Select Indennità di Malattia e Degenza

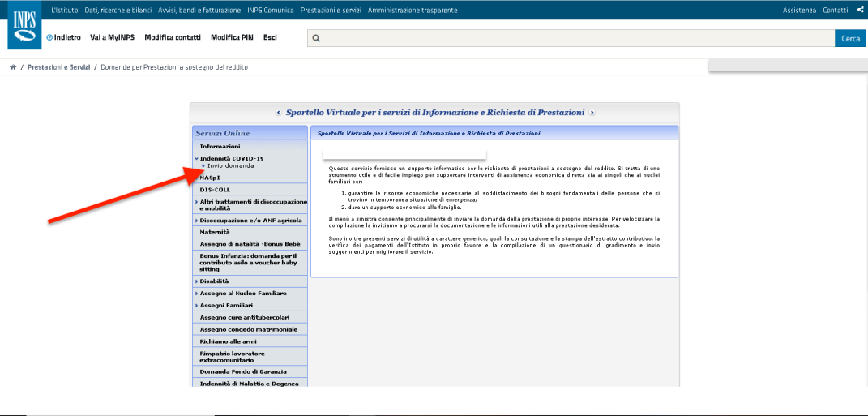pyautogui.click(x=250, y=384)
